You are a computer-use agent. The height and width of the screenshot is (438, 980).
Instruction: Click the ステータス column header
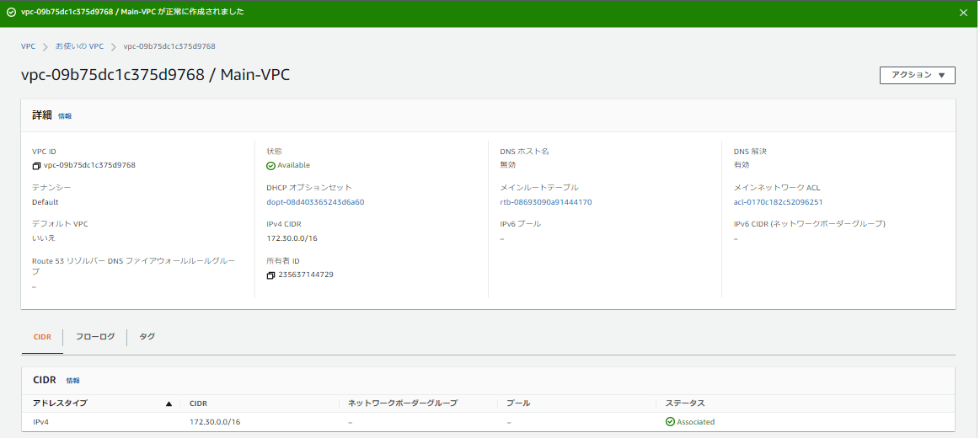pos(684,403)
